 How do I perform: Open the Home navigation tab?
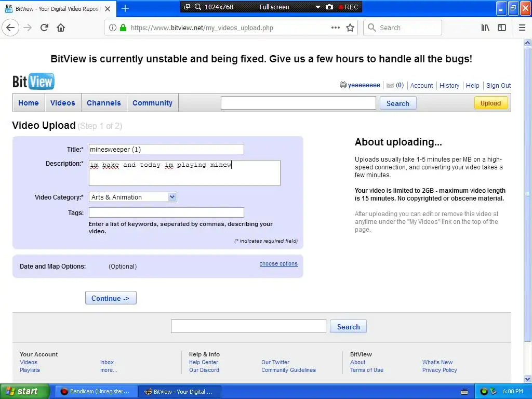(x=29, y=103)
